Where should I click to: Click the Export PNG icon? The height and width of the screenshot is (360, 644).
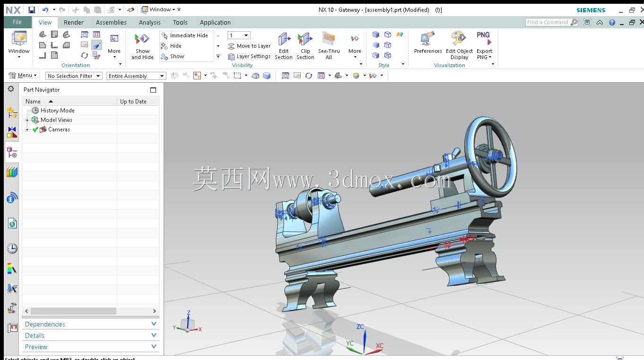click(x=483, y=40)
